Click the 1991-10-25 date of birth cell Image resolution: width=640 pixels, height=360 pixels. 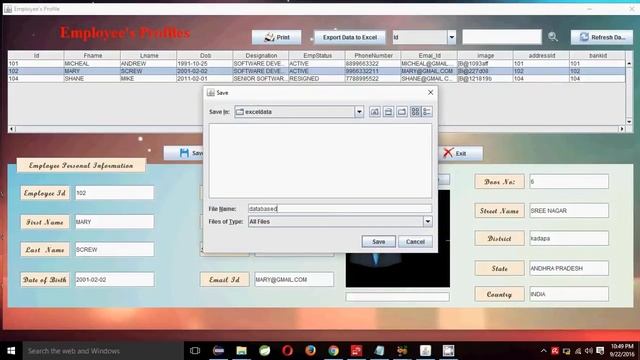point(204,64)
